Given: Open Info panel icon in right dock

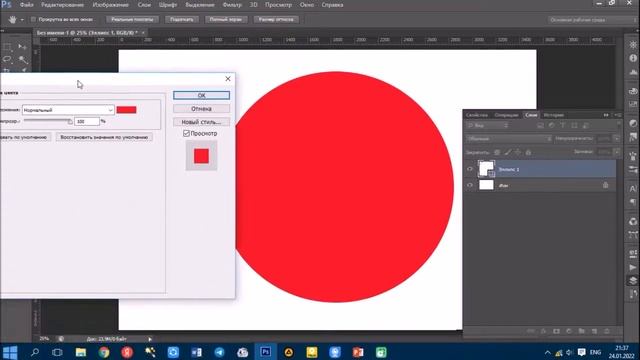Looking at the screenshot, I should click(633, 58).
